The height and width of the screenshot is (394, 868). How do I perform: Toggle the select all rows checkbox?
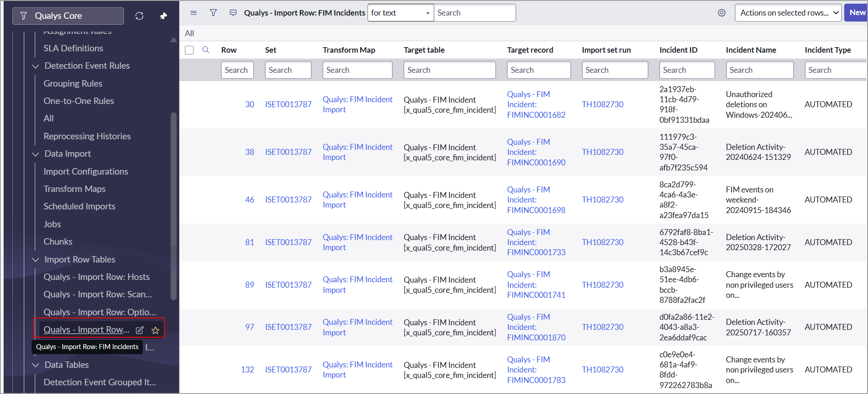click(x=189, y=50)
